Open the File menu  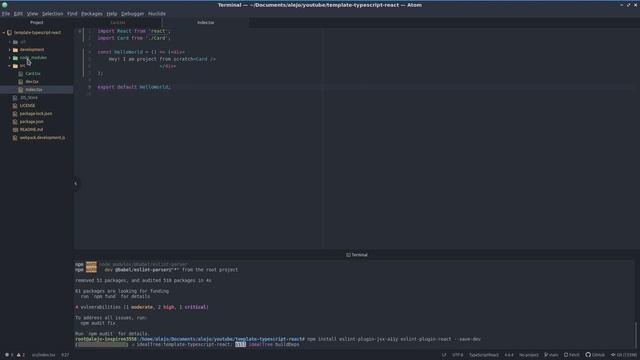click(x=6, y=13)
